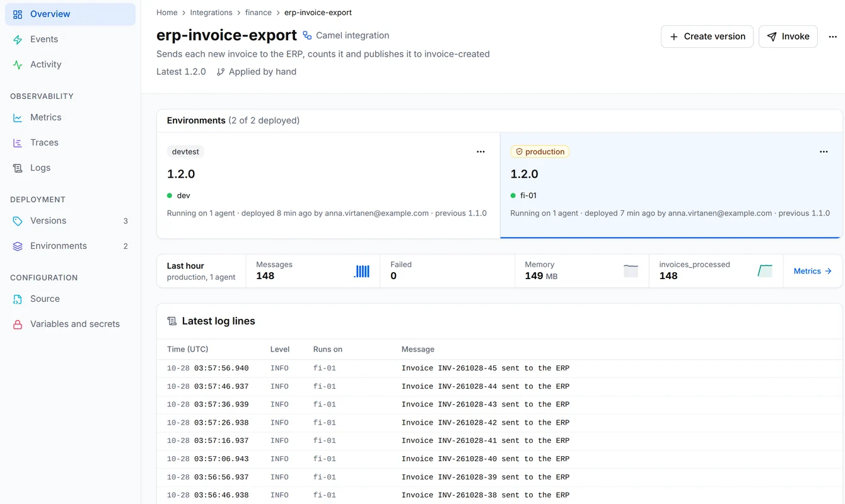
Task: Click the Overview grid icon
Action: (18, 14)
